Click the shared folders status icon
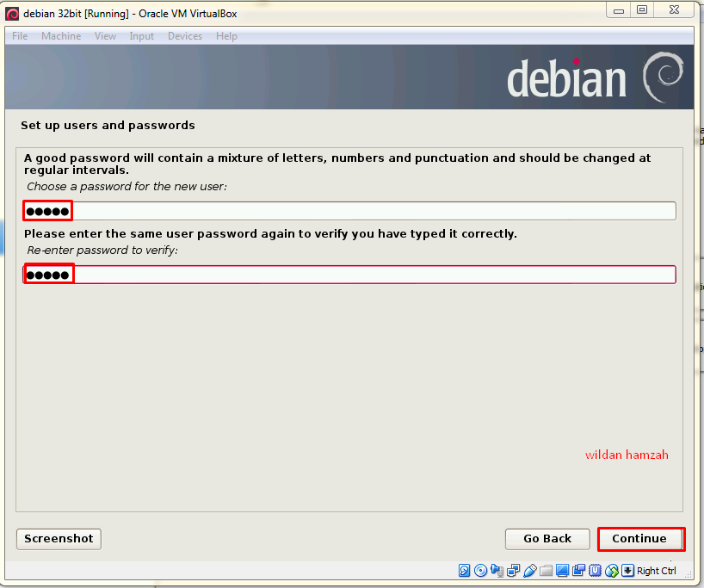The image size is (704, 588). tap(546, 570)
